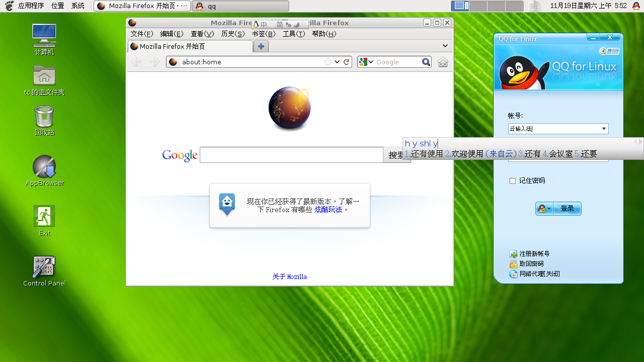This screenshot has height=362, width=644.
Task: Open search engine selector dropdown
Action: 366,62
